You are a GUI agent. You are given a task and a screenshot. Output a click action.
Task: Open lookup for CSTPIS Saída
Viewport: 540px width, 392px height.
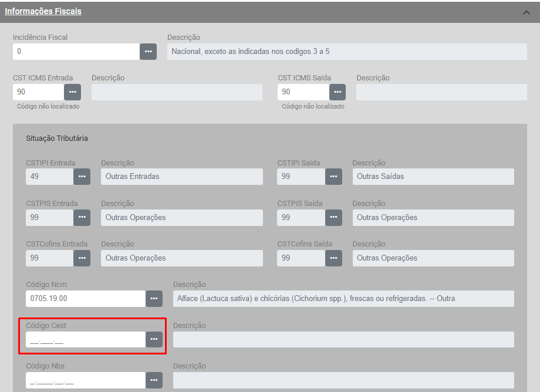333,218
